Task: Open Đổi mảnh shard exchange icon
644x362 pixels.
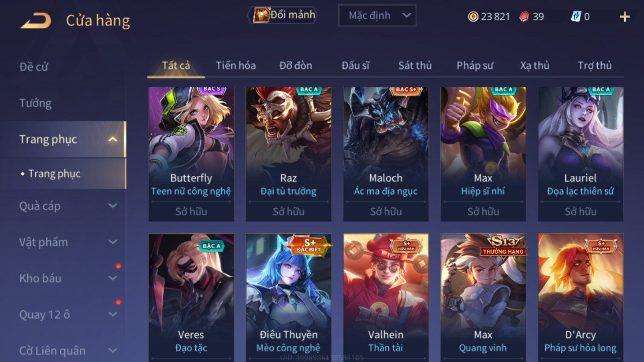Action: 261,15
